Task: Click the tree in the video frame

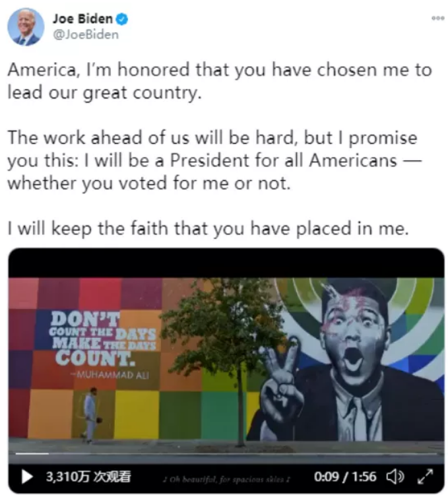Action: pyautogui.click(x=230, y=352)
